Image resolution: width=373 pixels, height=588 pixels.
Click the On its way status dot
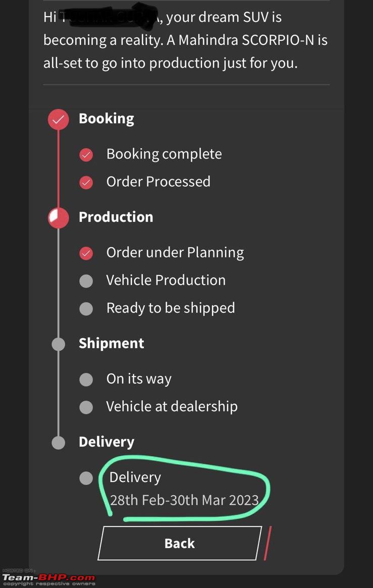tap(86, 380)
